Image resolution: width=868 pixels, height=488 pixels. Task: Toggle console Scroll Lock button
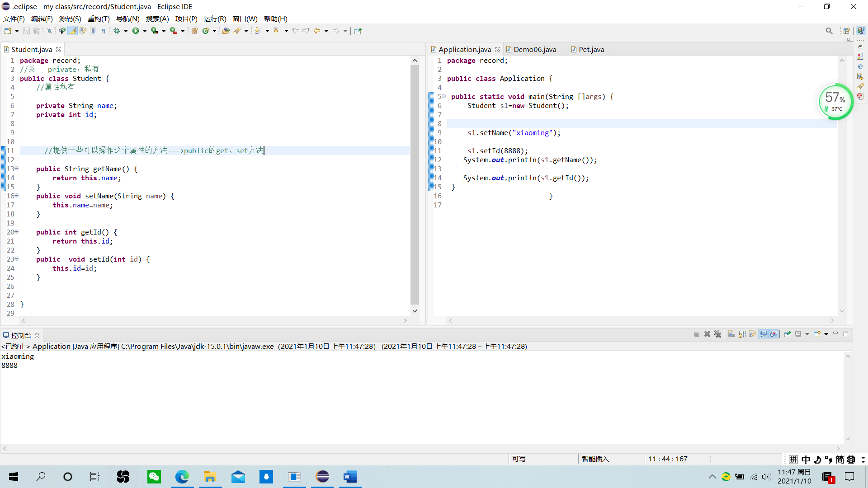[x=742, y=334]
